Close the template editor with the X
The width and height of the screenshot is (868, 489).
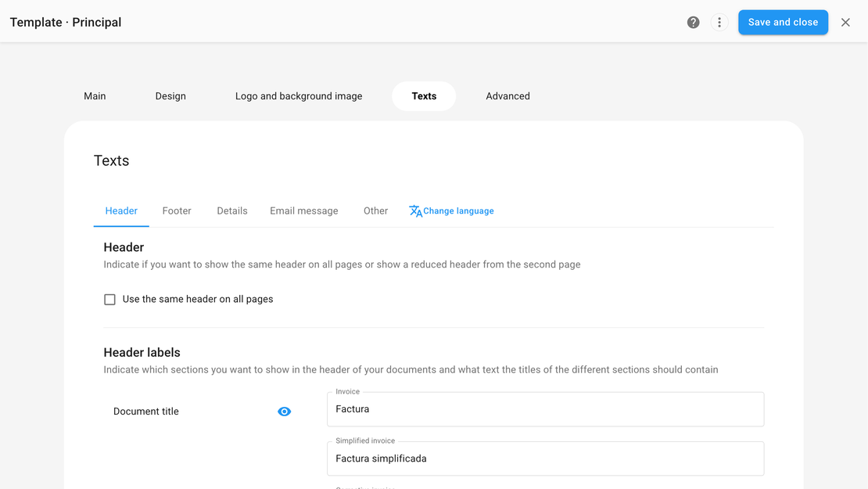coord(845,23)
